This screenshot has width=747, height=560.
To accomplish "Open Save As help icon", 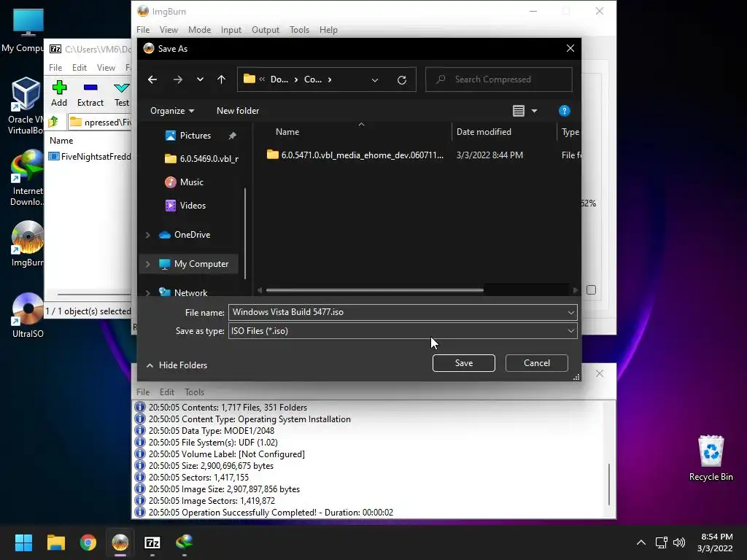I will 564,111.
